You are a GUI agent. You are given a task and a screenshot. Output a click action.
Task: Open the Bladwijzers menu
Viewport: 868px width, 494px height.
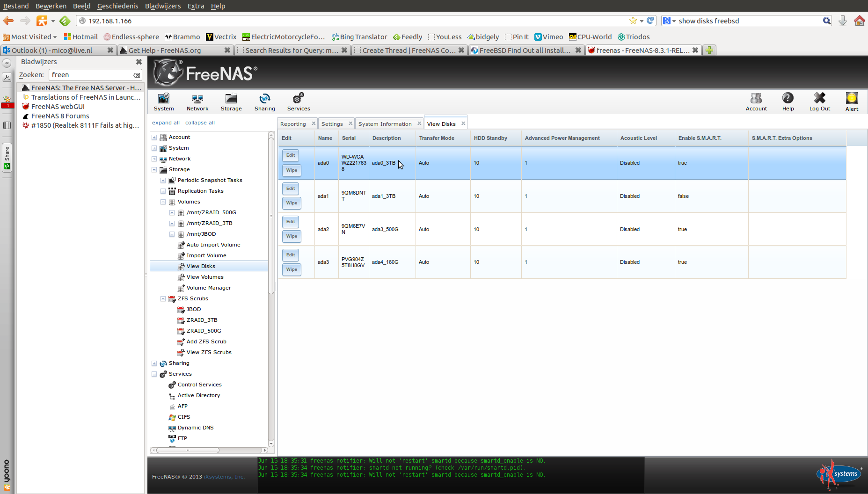click(163, 6)
